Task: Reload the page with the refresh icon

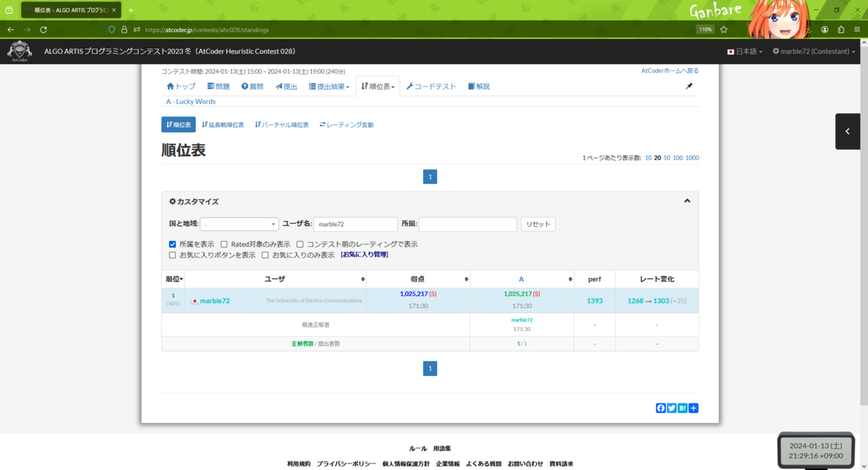Action: [x=43, y=30]
